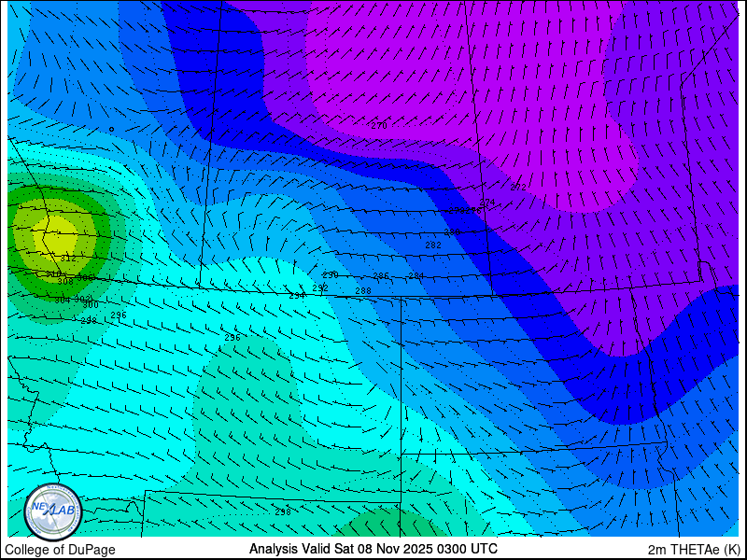Click the 294 contour label

297,296
